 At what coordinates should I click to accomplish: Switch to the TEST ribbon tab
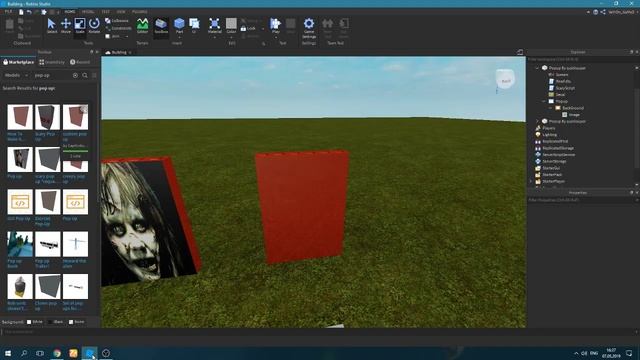coord(105,12)
